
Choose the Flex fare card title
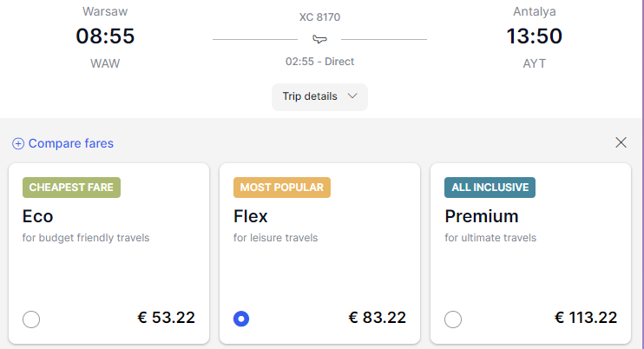[x=251, y=216]
